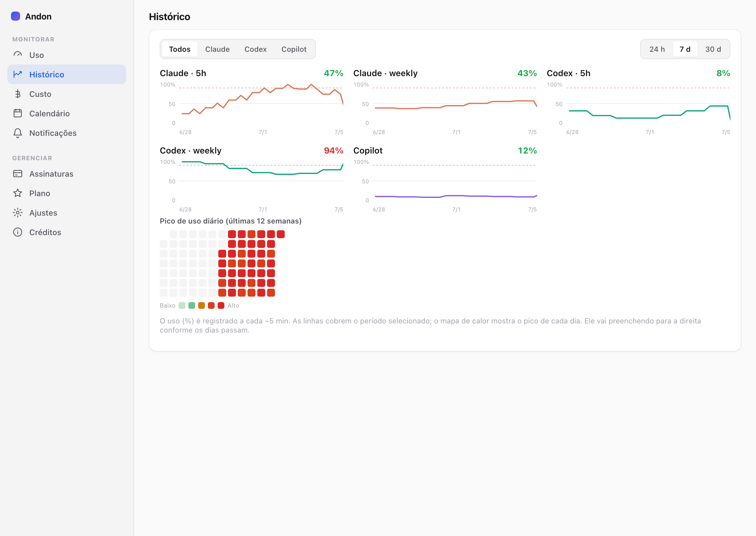Viewport: 756px width, 536px height.
Task: Click the Ajustes gear icon
Action: pos(17,213)
